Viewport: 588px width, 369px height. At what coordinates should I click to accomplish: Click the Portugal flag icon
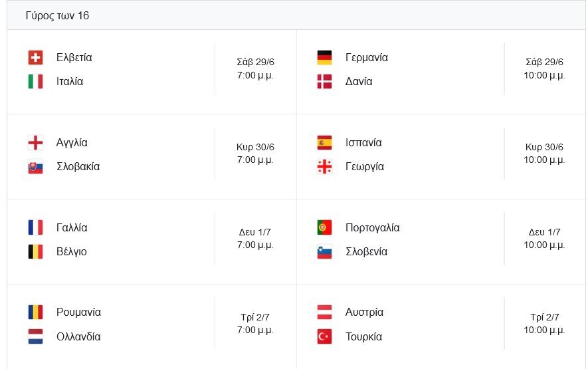[x=324, y=228]
